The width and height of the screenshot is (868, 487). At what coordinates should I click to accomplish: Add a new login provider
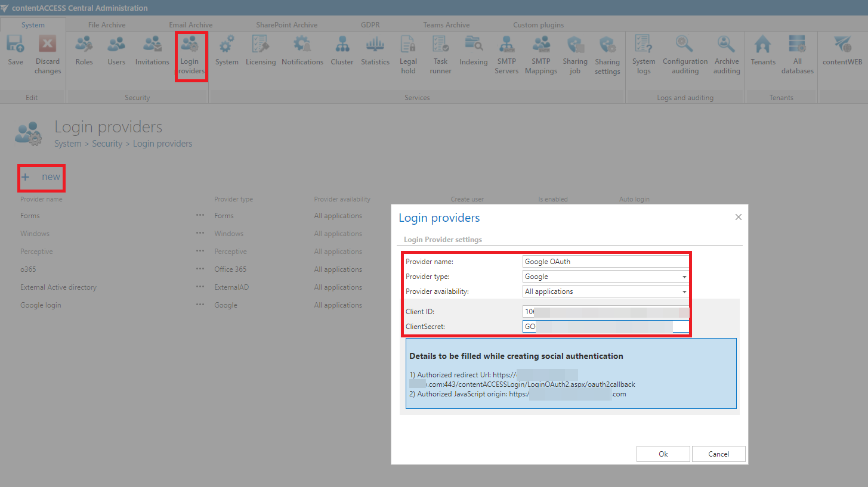point(41,177)
